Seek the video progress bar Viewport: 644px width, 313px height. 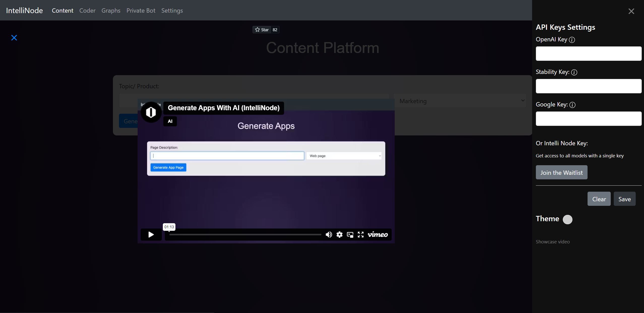244,235
